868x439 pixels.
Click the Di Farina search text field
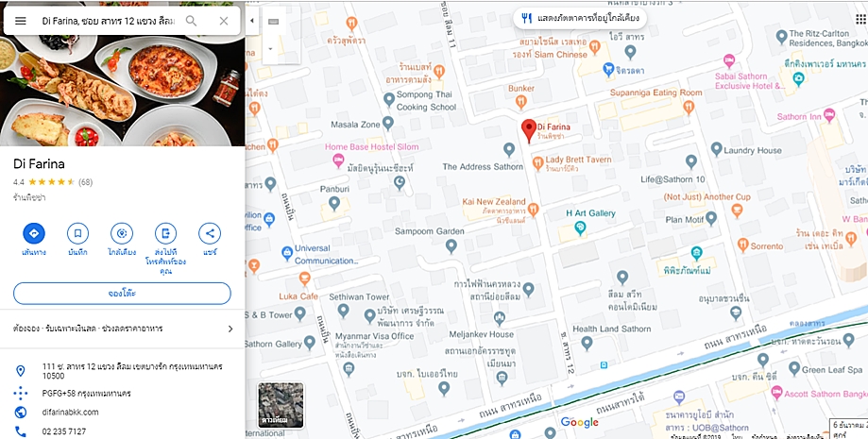coord(109,21)
